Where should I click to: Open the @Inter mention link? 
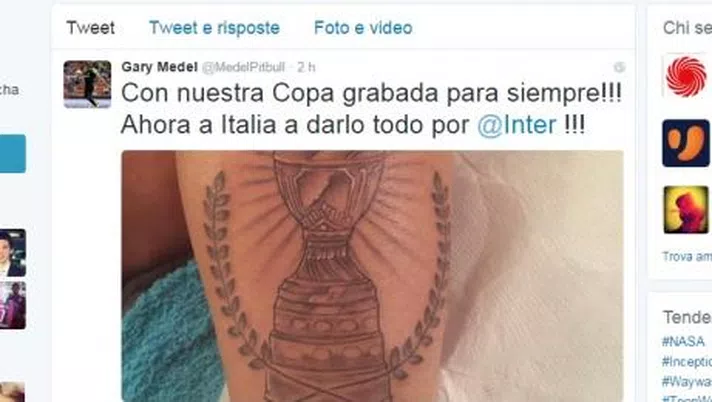(517, 125)
